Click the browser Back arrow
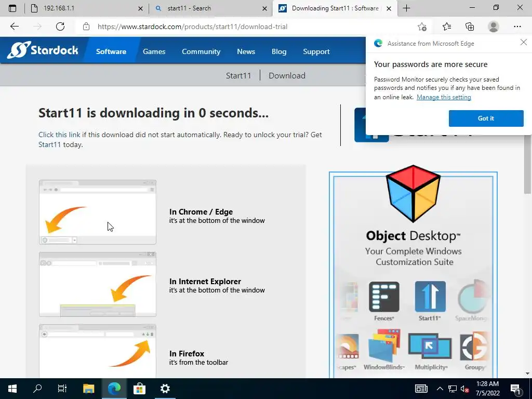Screen dimensions: 532x399 (x=14, y=26)
